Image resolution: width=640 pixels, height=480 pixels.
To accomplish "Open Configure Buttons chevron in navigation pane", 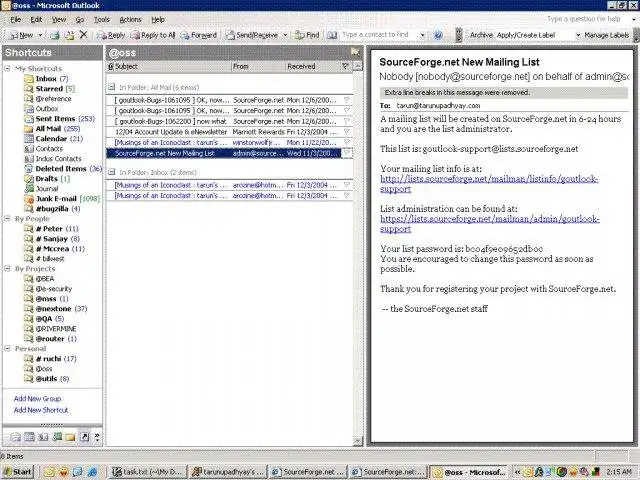I will (x=97, y=437).
